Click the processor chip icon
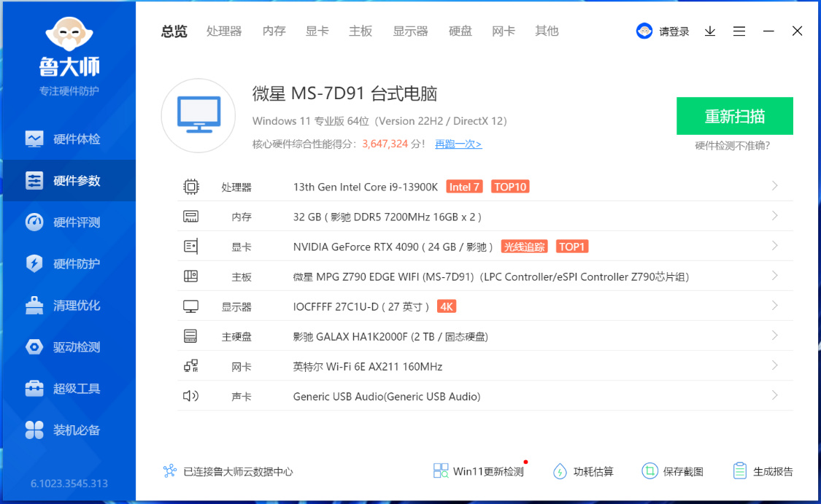 pos(191,187)
